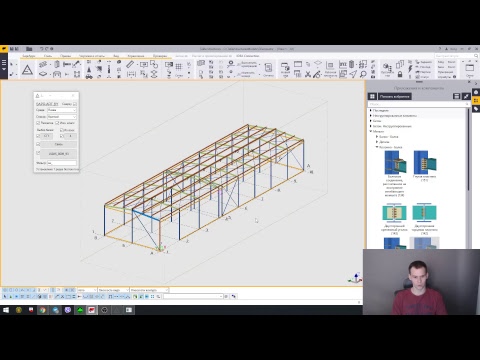This screenshot has width=480, height=360.
Task: Click the padlock icon in the ribbon
Action: (x=400, y=74)
